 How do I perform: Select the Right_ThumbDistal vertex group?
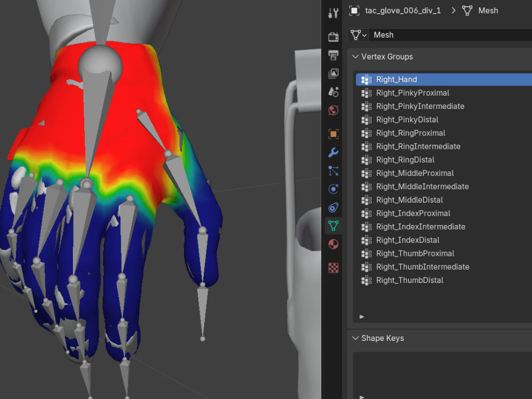[444, 280]
